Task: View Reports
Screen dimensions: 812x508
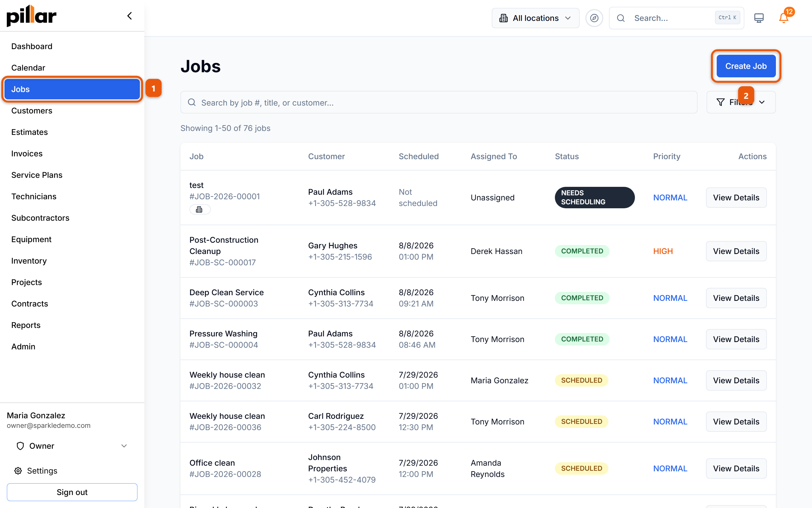Action: coord(26,325)
